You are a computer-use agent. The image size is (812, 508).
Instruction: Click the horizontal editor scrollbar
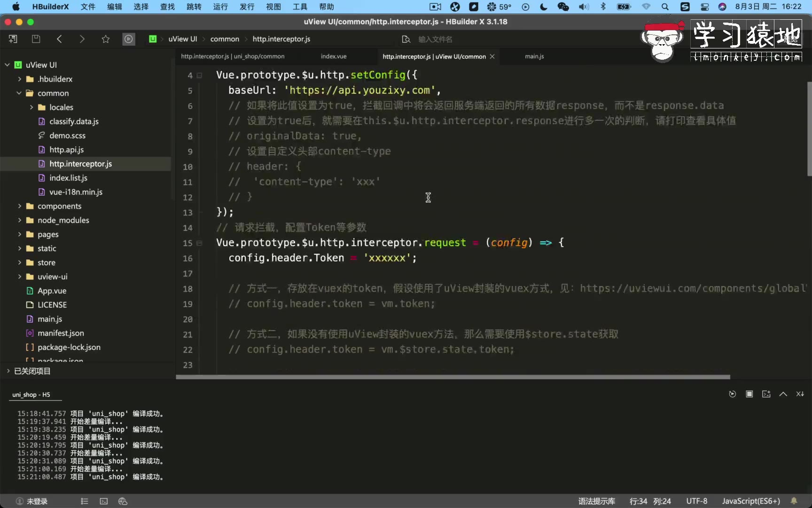[x=453, y=377]
